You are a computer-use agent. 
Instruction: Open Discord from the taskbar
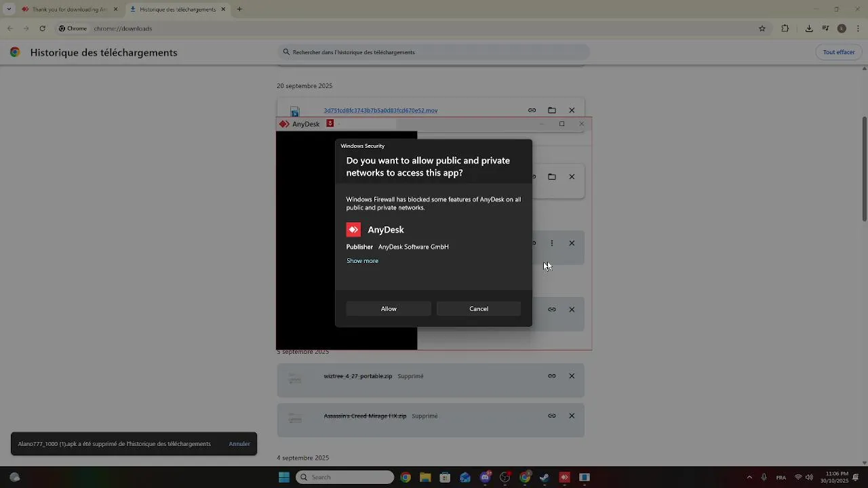[485, 477]
